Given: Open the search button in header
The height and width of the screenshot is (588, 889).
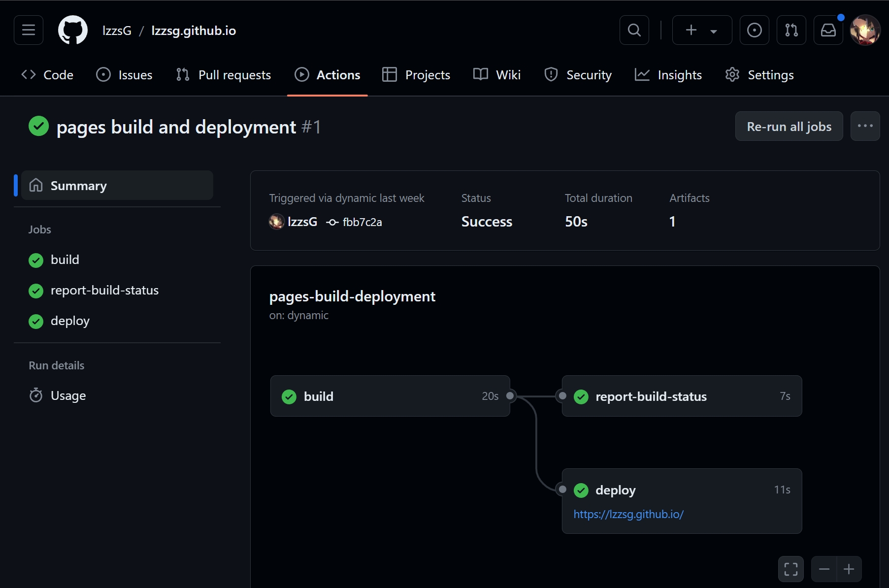Looking at the screenshot, I should [634, 30].
